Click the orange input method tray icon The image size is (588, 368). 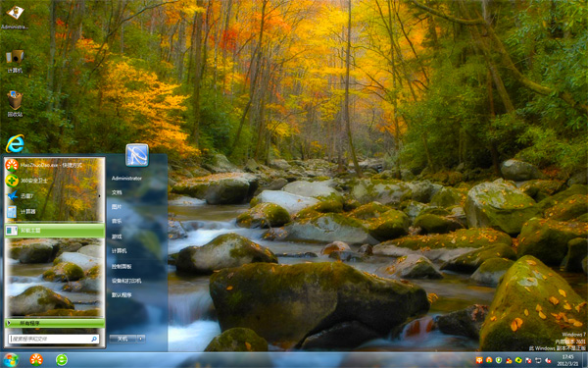click(x=479, y=360)
